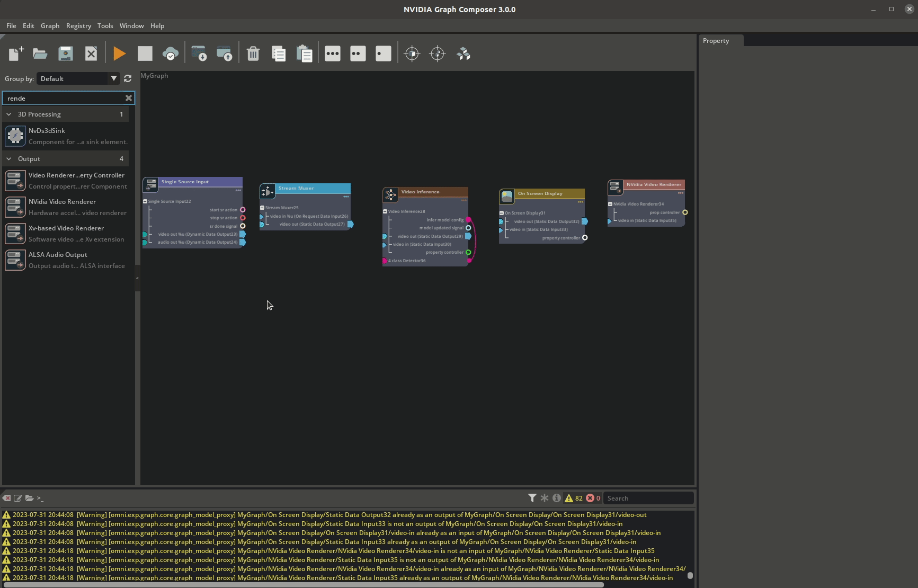Toggle the 0 errors filter

(593, 498)
